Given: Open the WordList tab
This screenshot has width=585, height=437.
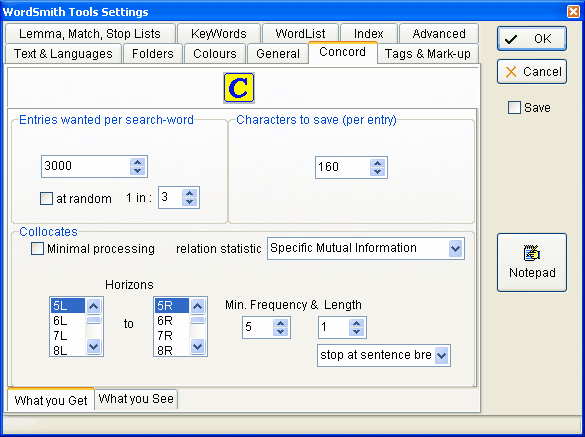Looking at the screenshot, I should click(300, 34).
